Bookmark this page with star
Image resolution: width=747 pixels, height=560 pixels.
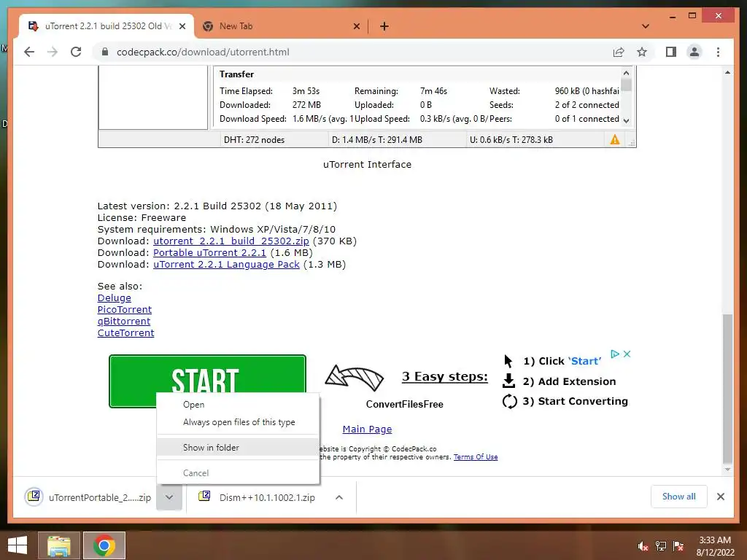click(642, 52)
